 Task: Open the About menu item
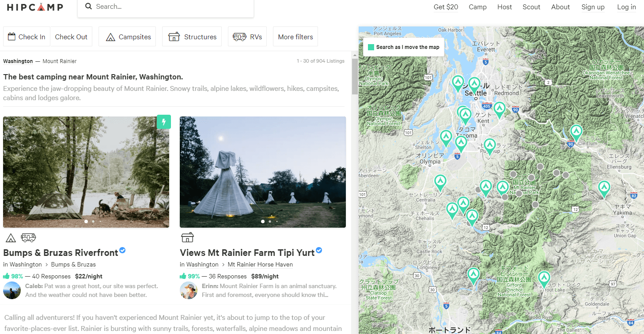(561, 7)
